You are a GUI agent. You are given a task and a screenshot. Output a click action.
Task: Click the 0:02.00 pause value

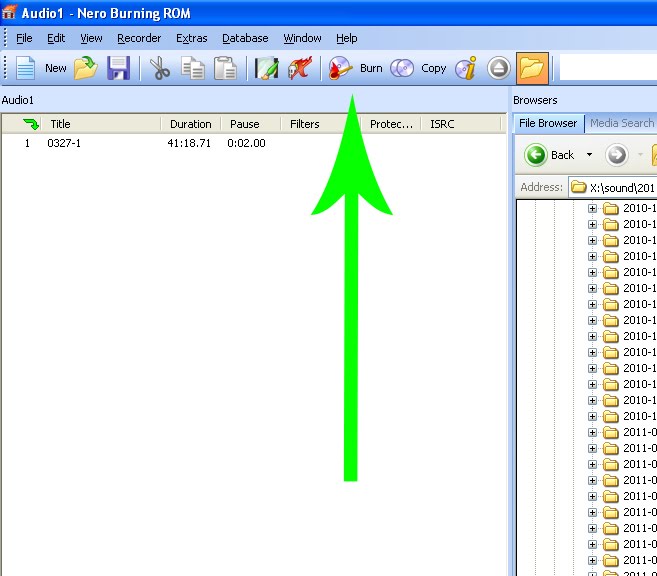[246, 143]
